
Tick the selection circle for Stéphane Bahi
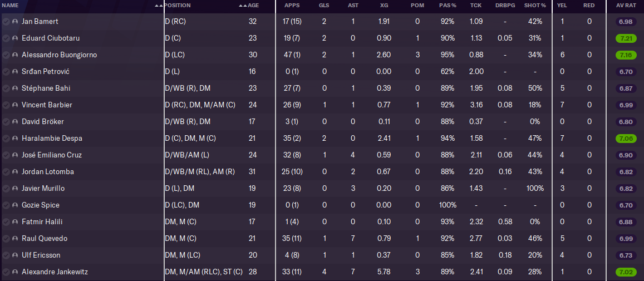(6, 88)
